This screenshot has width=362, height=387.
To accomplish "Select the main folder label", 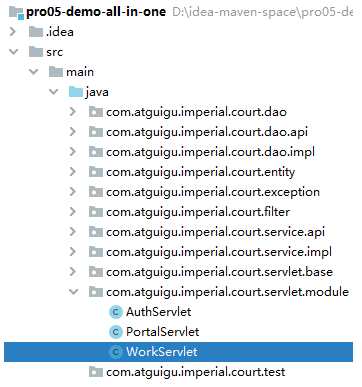I will pyautogui.click(x=80, y=72).
